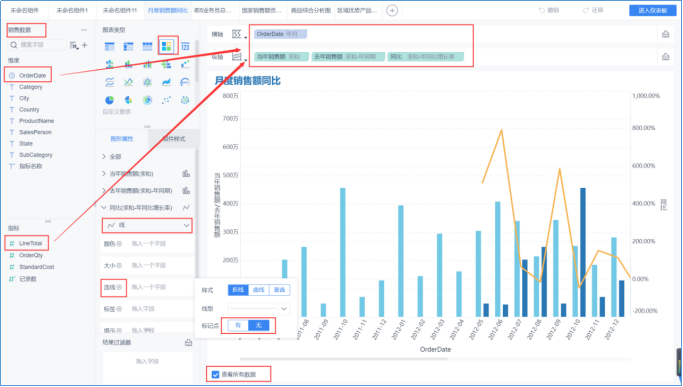Open the 线 shape type dropdown
The image size is (683, 387).
point(147,225)
